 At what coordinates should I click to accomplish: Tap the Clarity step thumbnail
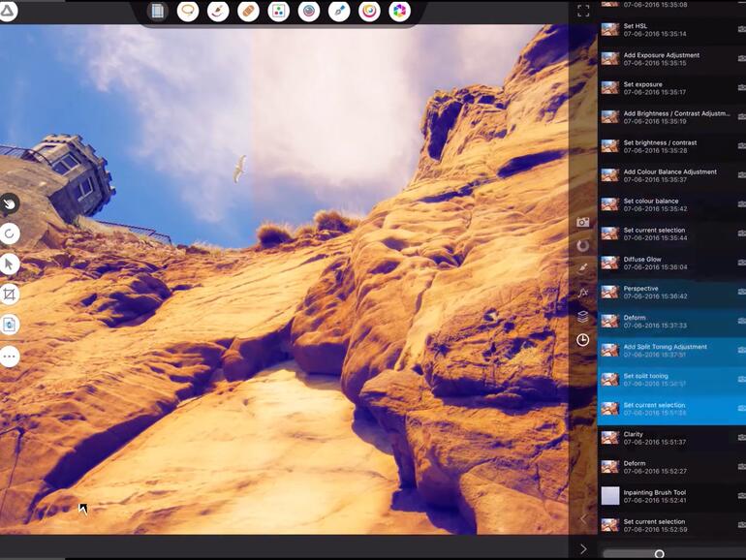[x=610, y=438]
